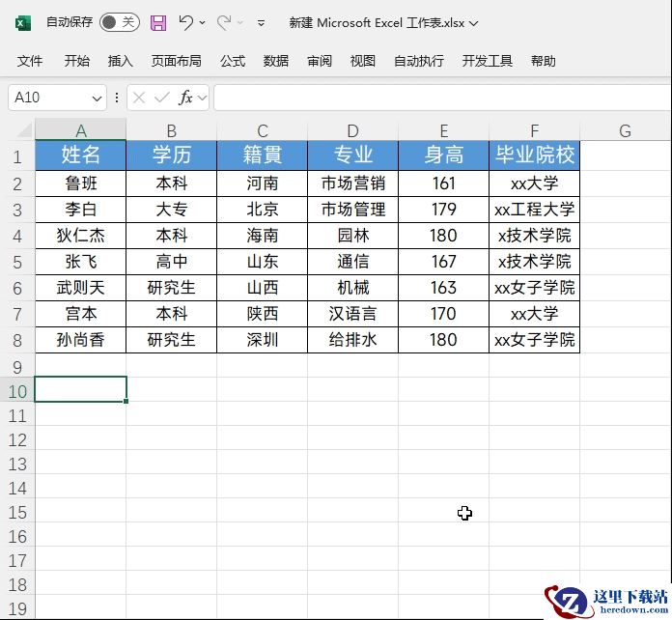
Task: Click the 毕业院校 header cell
Action: tap(535, 155)
